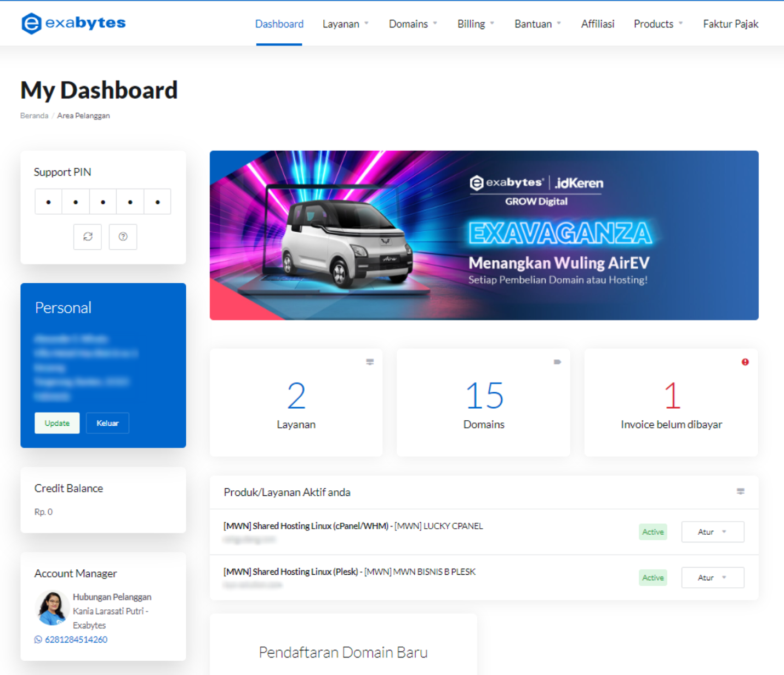Expand the Products menu

pyautogui.click(x=659, y=24)
